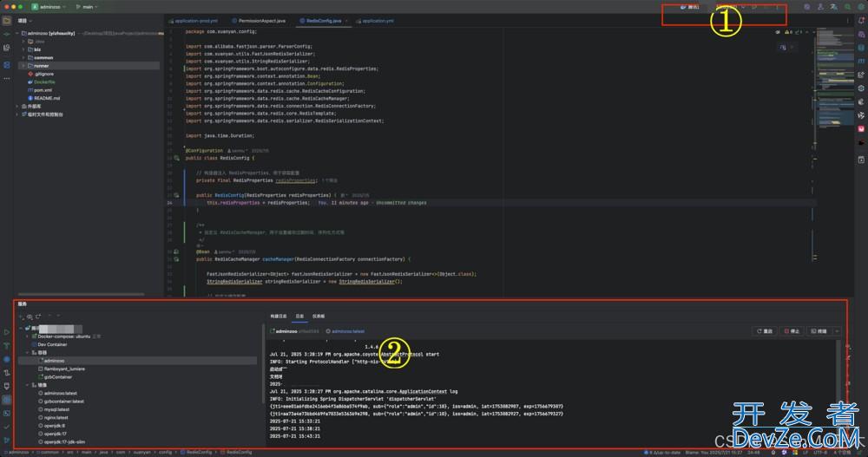The image size is (868, 457).
Task: Click the 重启 restart button
Action: tap(765, 331)
